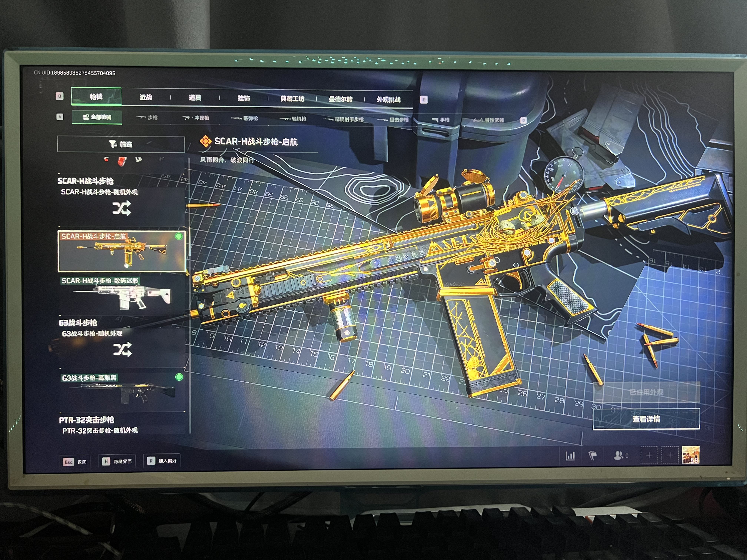Screen dimensions: 747x560
Task: Open the 典藏工坊 tab
Action: click(x=292, y=99)
